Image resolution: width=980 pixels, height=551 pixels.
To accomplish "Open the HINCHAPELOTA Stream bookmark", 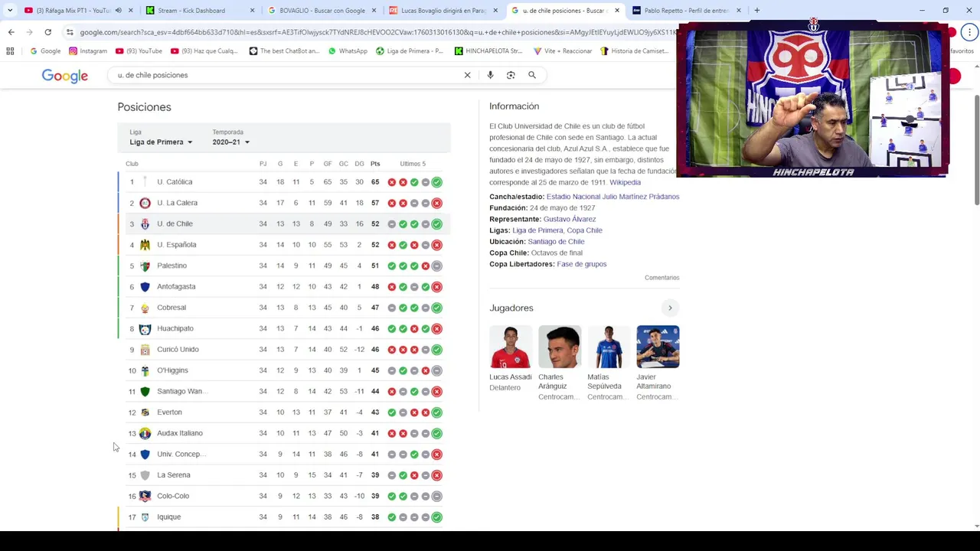I will (x=488, y=51).
